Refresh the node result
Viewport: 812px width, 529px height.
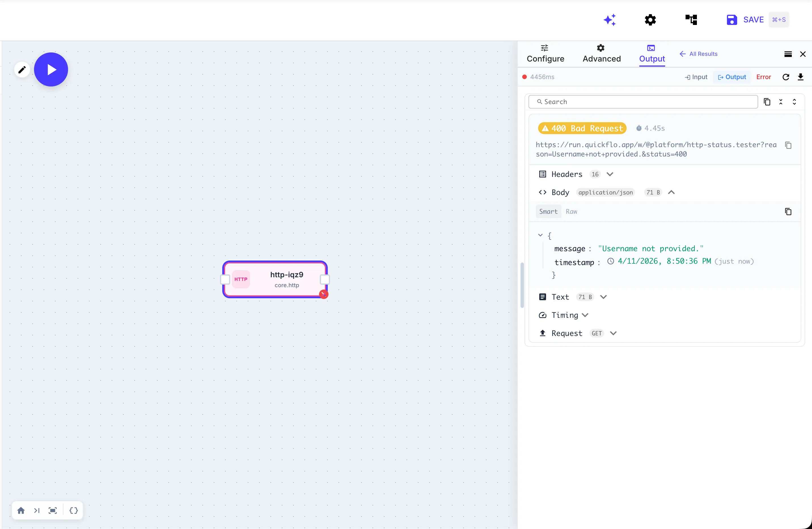[786, 77]
